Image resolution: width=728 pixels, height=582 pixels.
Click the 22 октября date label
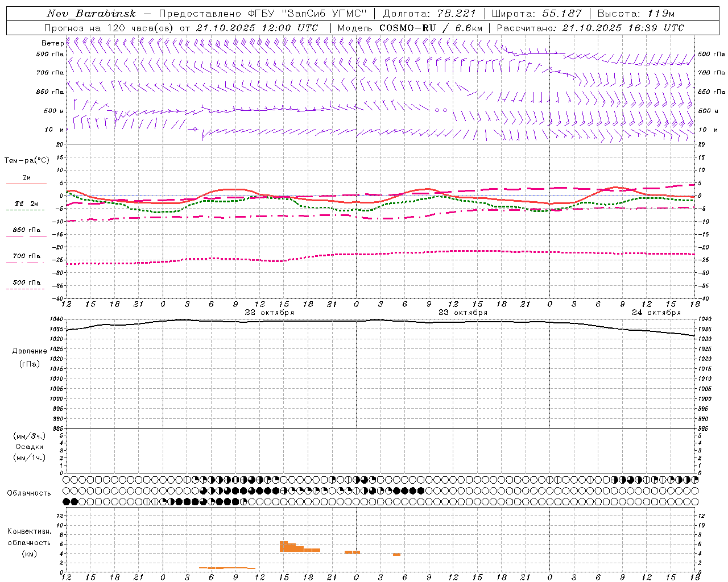click(x=270, y=313)
